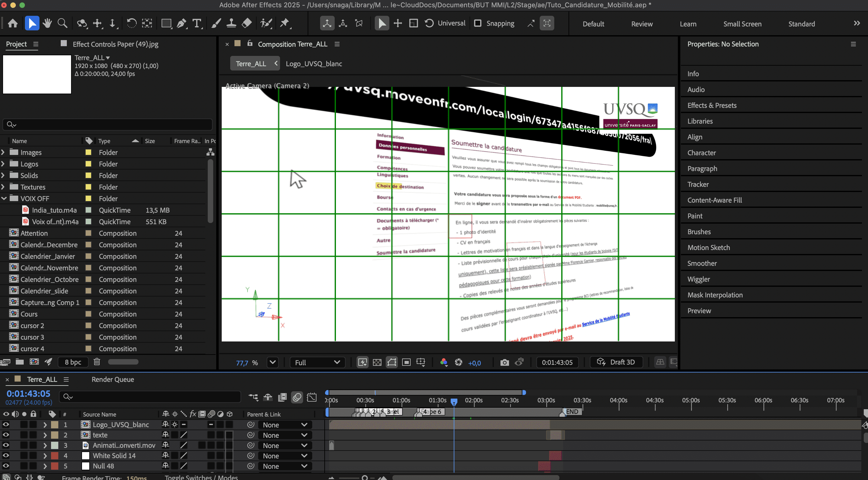Click the snapshot camera icon

pyautogui.click(x=504, y=362)
